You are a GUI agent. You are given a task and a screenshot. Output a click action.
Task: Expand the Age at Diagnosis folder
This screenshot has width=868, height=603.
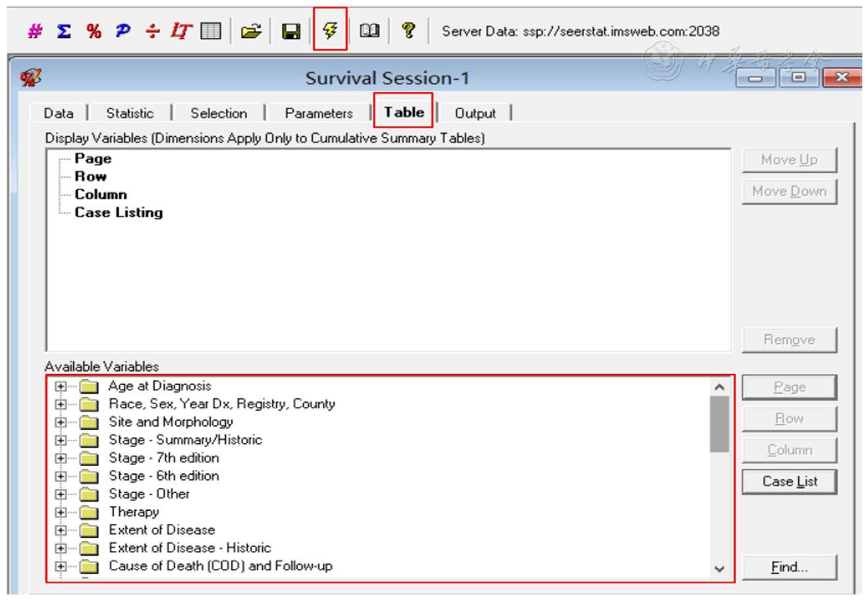coord(61,386)
